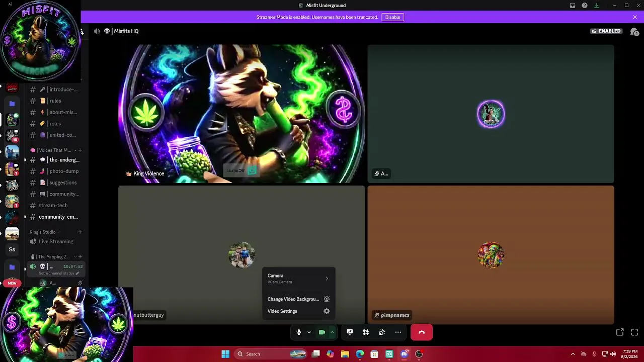Select King Violence's video tile

tap(242, 114)
